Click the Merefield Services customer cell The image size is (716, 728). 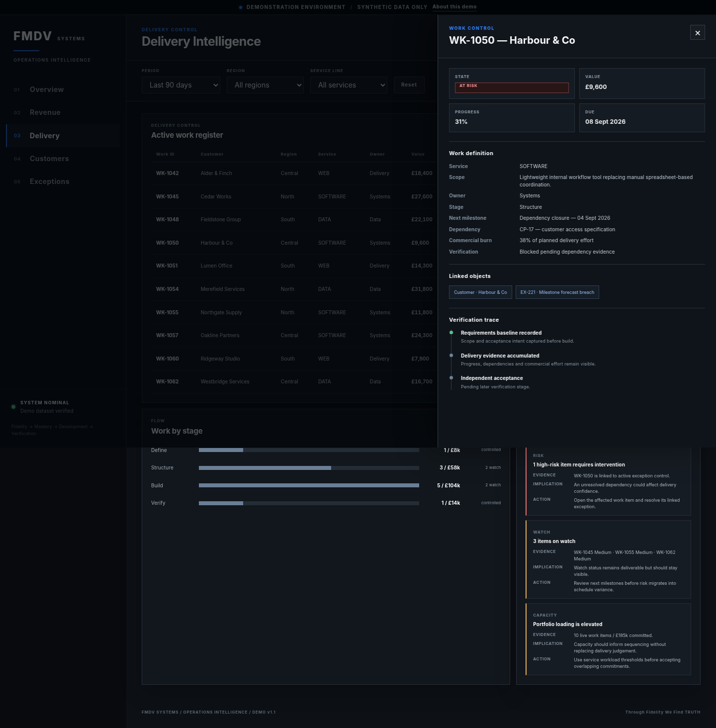tap(223, 289)
